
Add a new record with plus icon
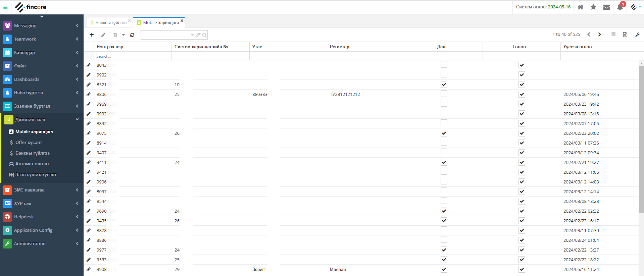click(x=92, y=35)
